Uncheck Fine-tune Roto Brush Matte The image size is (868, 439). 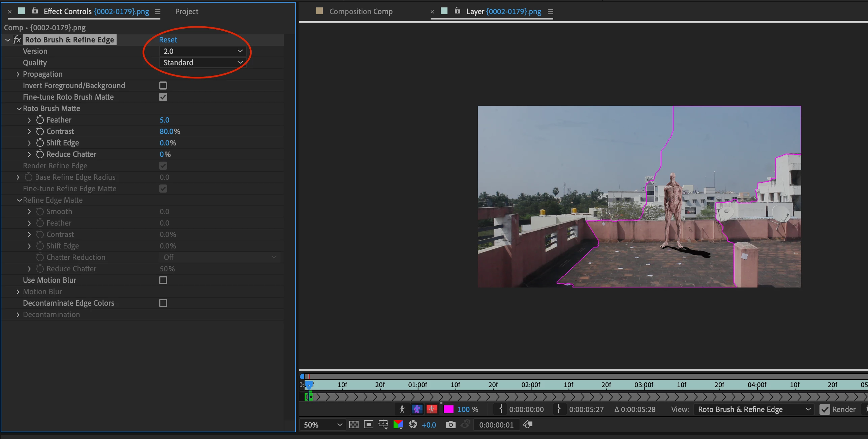163,97
